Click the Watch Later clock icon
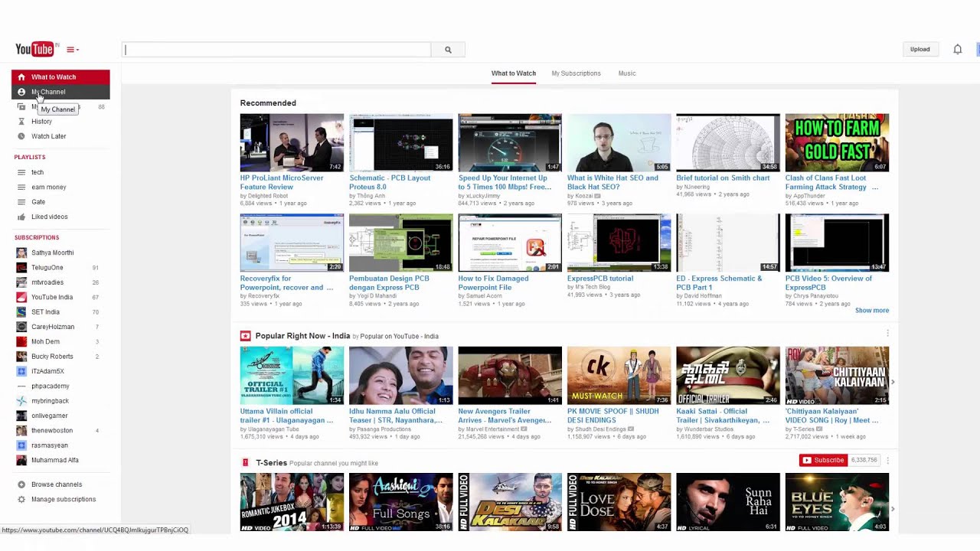This screenshot has width=980, height=551. pyautogui.click(x=21, y=136)
